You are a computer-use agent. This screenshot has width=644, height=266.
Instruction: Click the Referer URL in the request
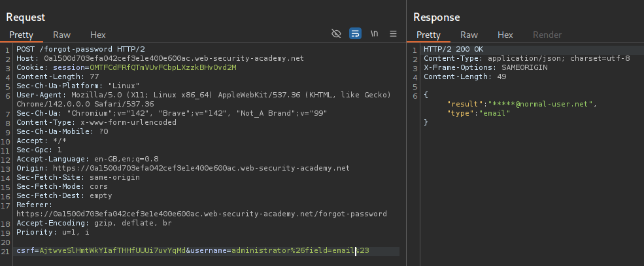201,214
